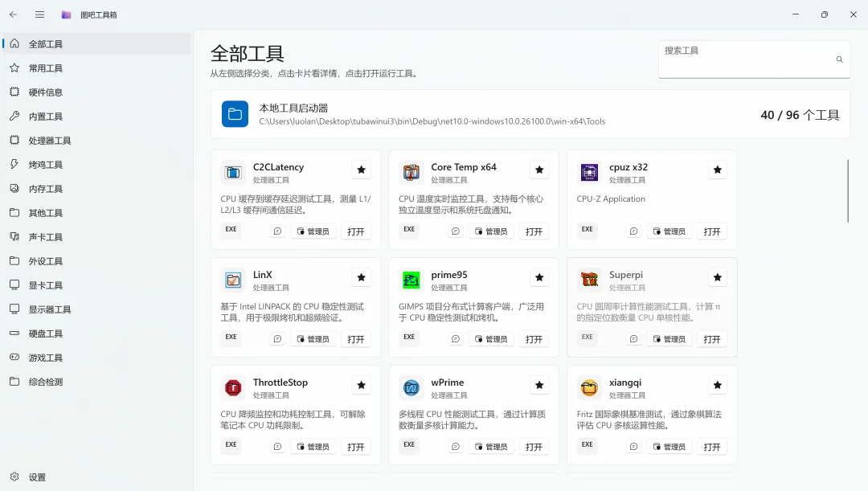Open 内存工具 category
Viewport: 868px width, 491px height.
point(97,189)
